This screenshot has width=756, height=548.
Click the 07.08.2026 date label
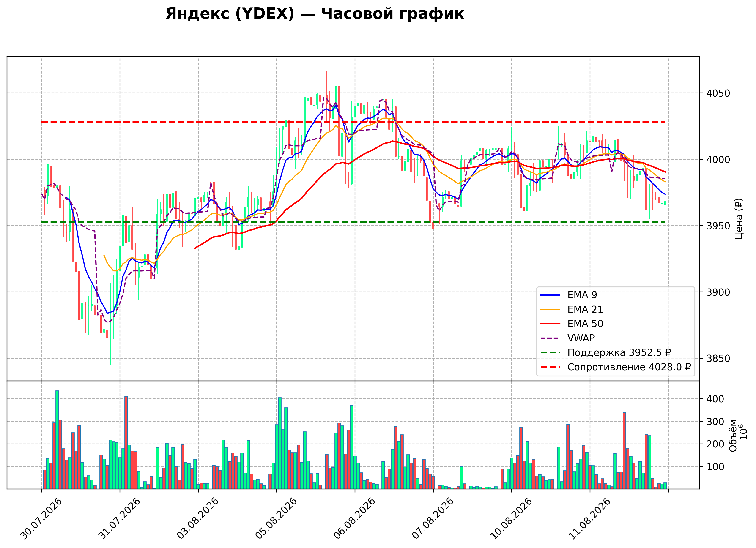433,518
